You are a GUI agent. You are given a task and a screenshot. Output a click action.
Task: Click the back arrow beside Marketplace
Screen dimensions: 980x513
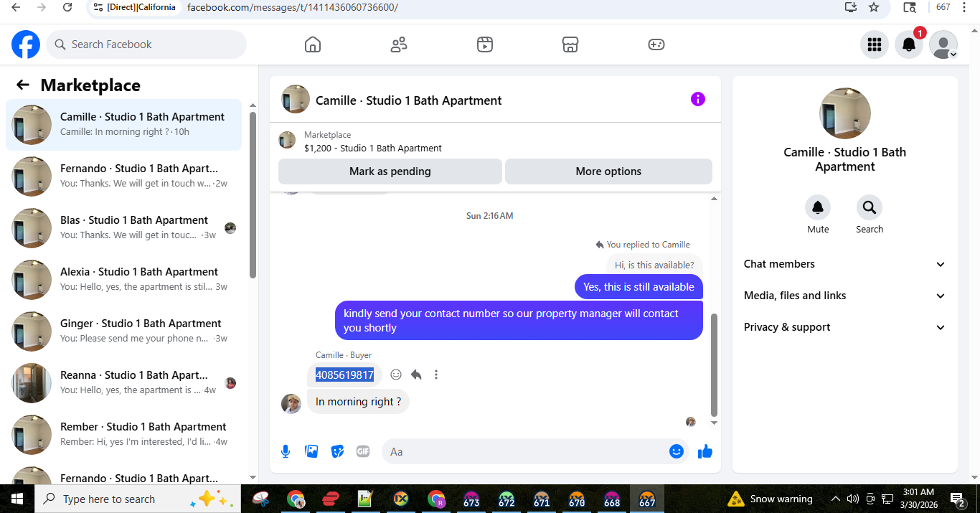(23, 85)
